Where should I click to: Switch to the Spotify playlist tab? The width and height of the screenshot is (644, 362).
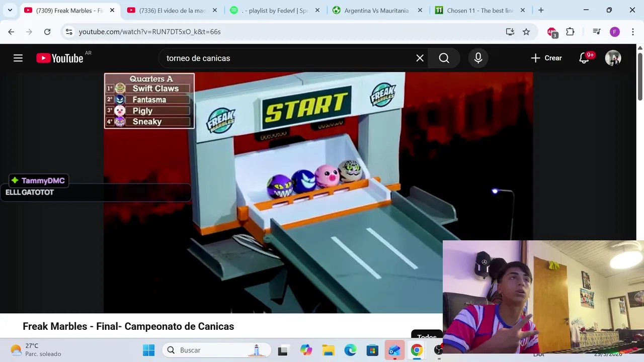coord(274,10)
